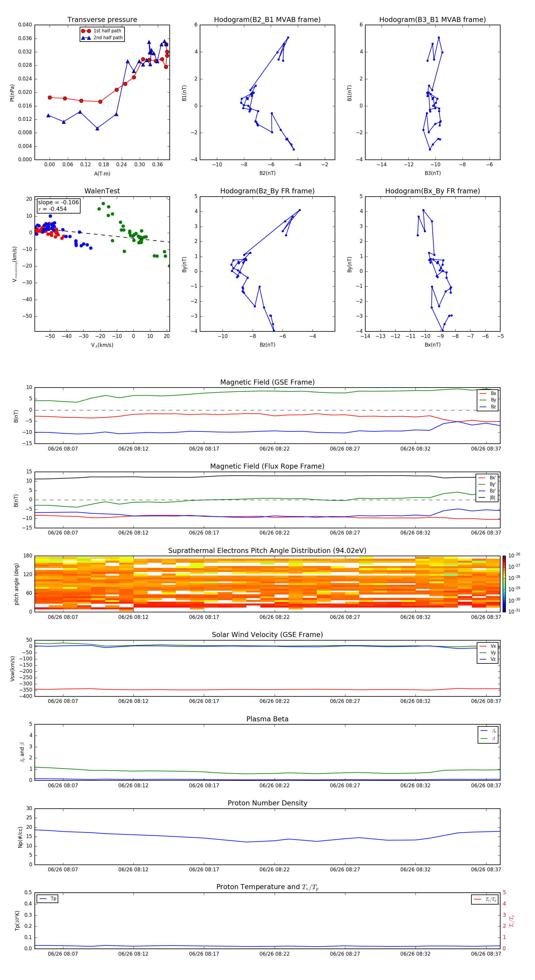
Task: Click the 'B2(nT)' axis label
Action: click(267, 173)
